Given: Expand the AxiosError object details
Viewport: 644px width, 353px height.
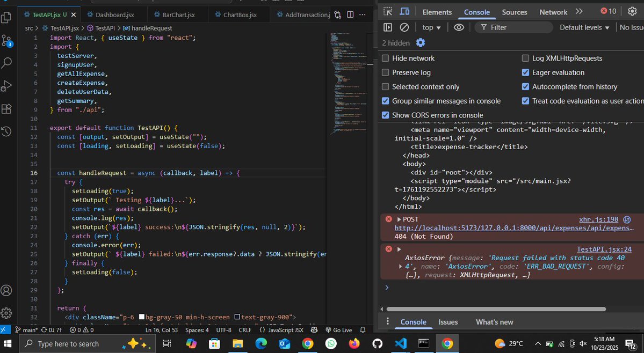Looking at the screenshot, I should coord(401,267).
